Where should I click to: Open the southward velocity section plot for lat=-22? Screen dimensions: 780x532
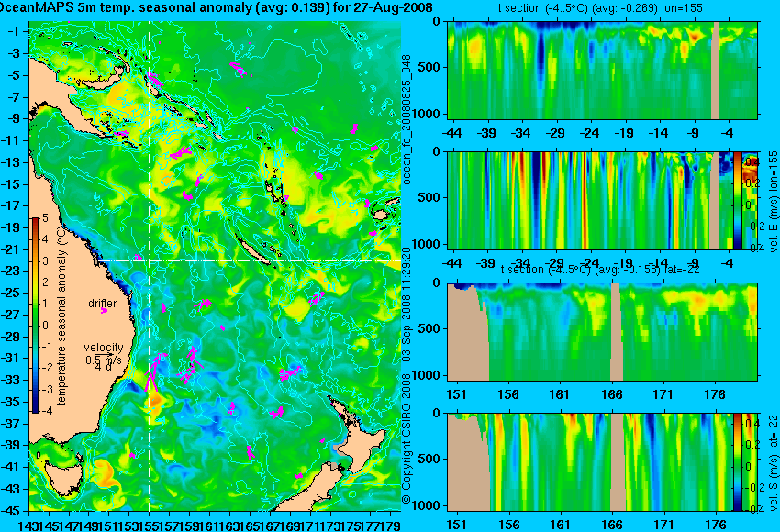coord(590,462)
